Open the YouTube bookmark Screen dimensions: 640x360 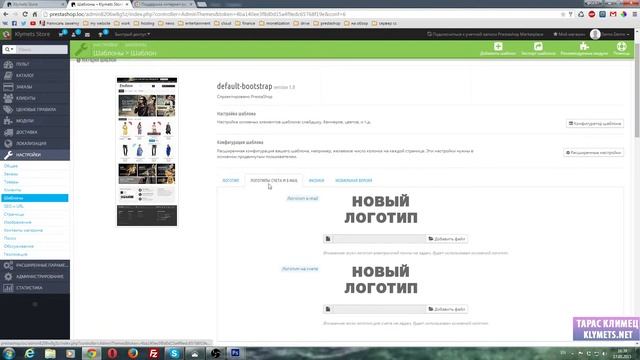click(33, 23)
